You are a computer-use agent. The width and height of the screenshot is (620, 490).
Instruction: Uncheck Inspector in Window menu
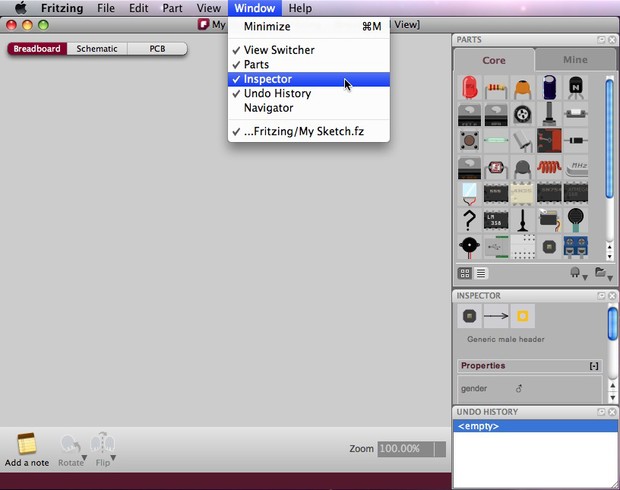point(309,79)
